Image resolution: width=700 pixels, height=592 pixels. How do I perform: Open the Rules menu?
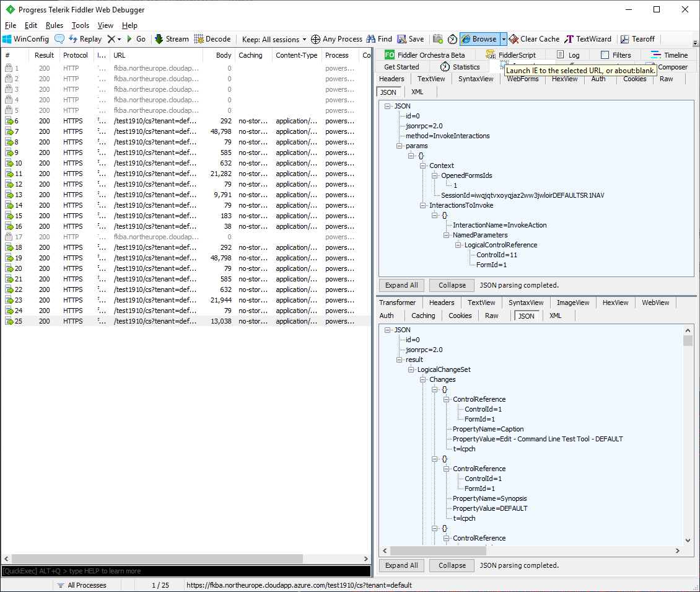point(55,25)
